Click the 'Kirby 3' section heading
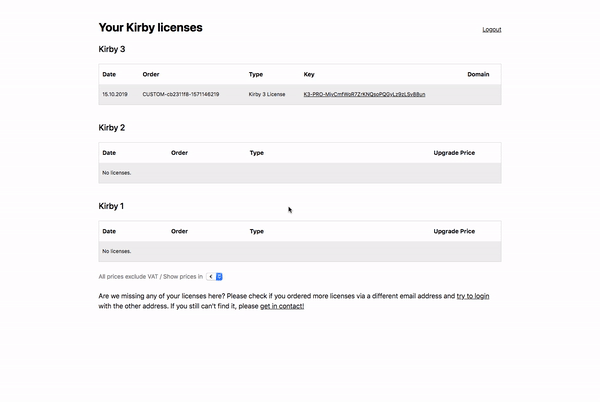Screen dimensions: 600x402 coord(112,49)
